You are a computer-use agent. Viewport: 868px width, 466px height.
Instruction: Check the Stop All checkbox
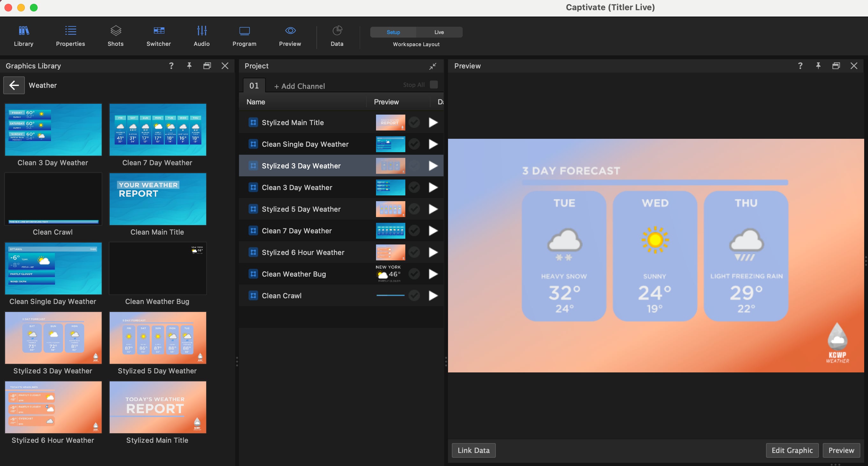coord(434,85)
